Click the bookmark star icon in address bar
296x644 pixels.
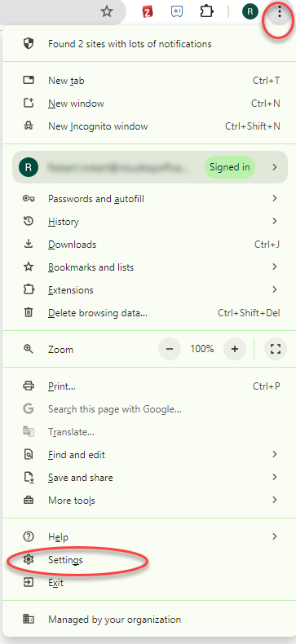tap(107, 11)
